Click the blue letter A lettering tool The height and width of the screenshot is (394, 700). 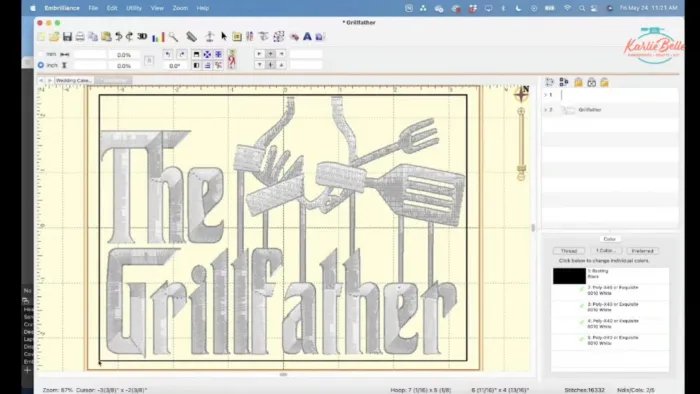[x=307, y=37]
